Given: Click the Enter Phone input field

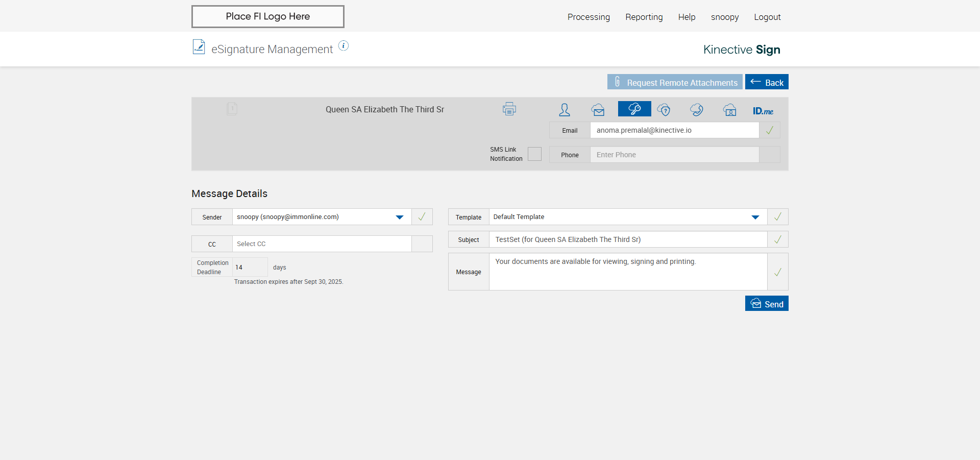Looking at the screenshot, I should tap(674, 155).
